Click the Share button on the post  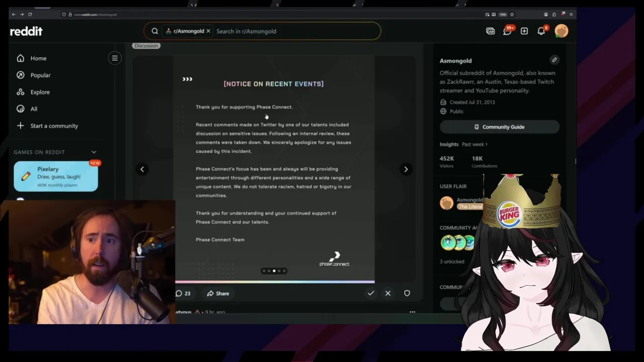click(x=218, y=294)
